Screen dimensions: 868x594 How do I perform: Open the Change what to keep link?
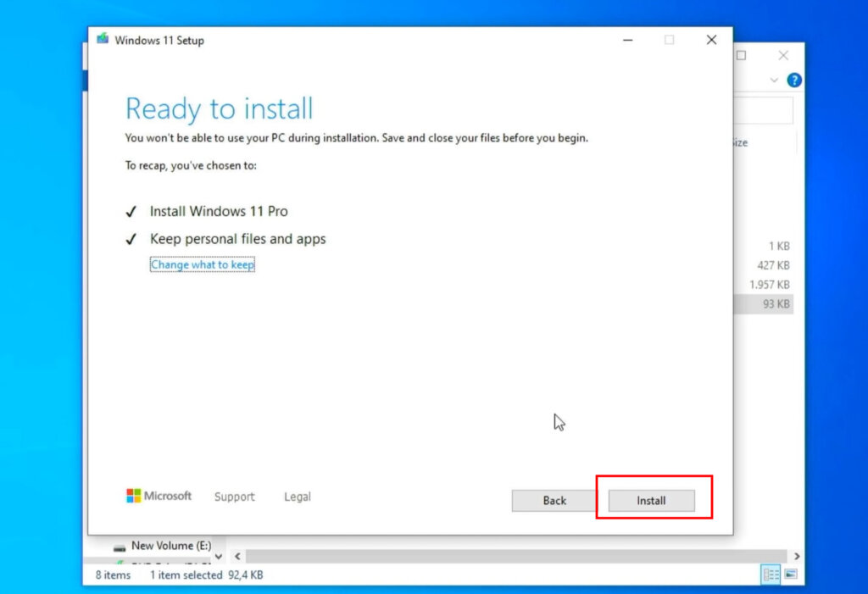tap(202, 264)
